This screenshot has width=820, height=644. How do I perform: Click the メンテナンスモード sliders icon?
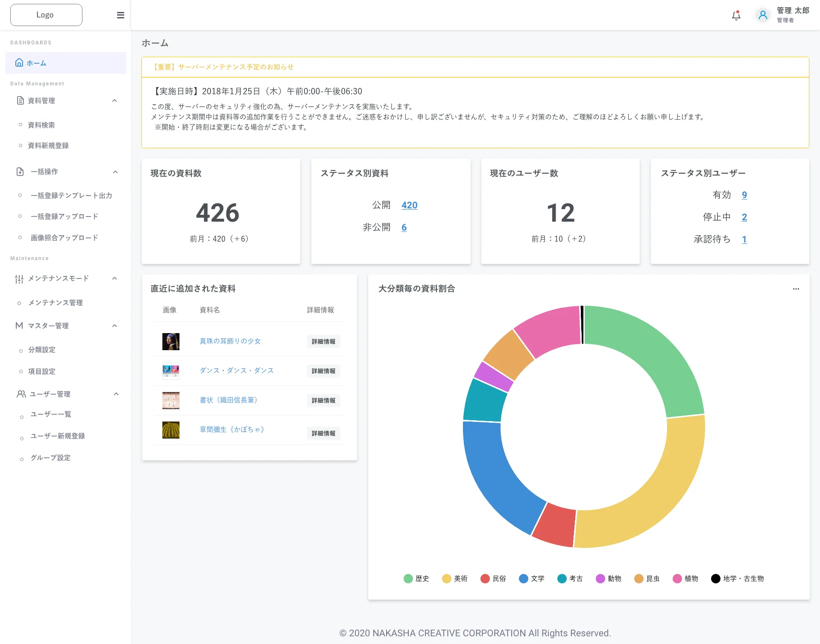[x=19, y=279]
